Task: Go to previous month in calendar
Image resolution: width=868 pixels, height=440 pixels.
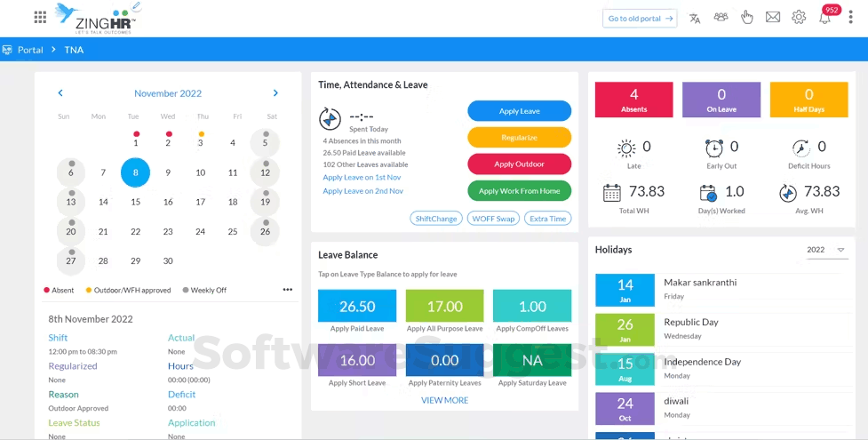Action: [x=60, y=93]
